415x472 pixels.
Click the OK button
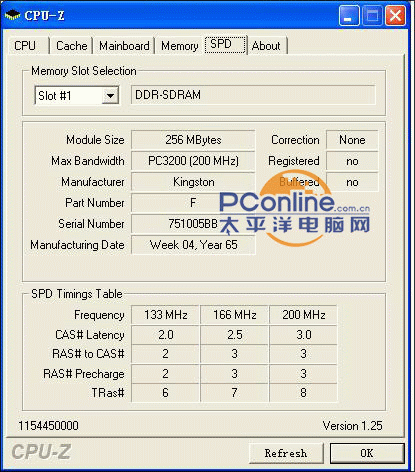pos(367,453)
